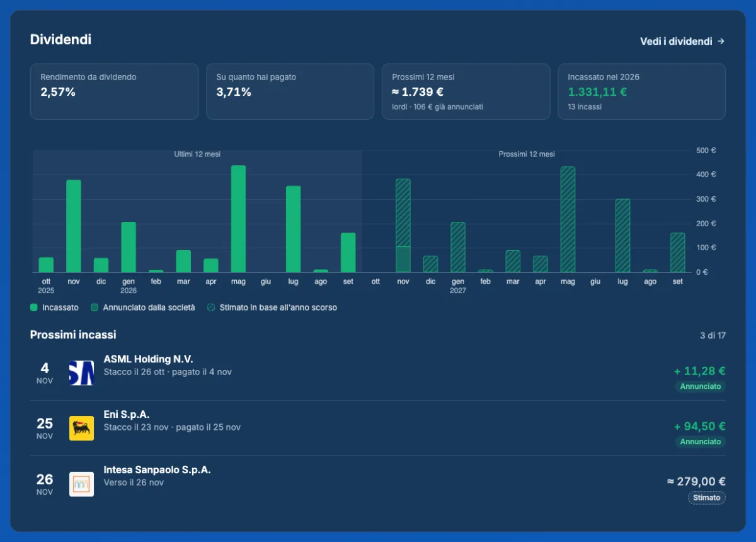Click the Eni S.p.A. logo

(81, 429)
